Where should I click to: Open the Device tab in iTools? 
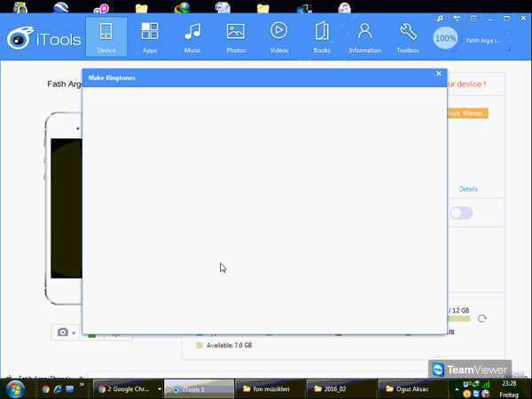106,37
